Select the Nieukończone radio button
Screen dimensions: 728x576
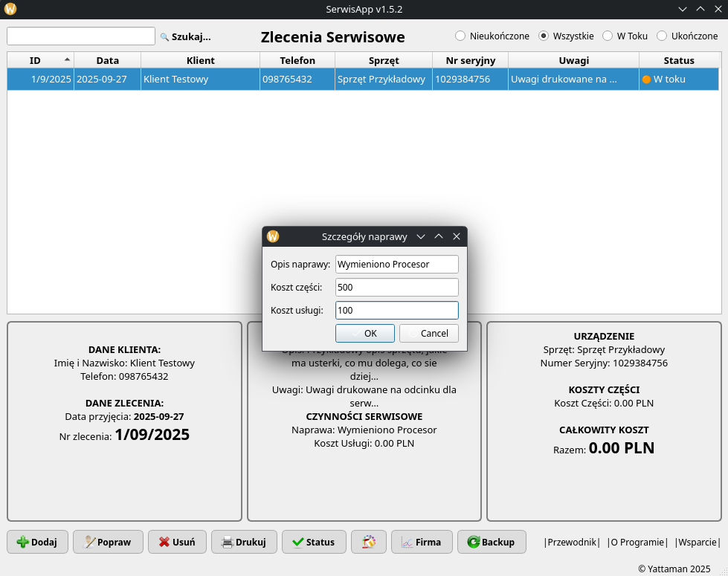pyautogui.click(x=460, y=36)
